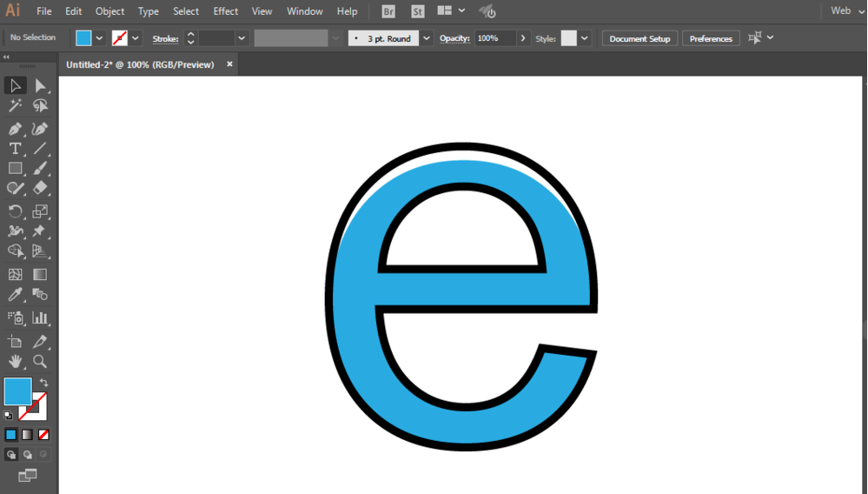868x494 pixels.
Task: Select the Eraser tool
Action: (40, 188)
